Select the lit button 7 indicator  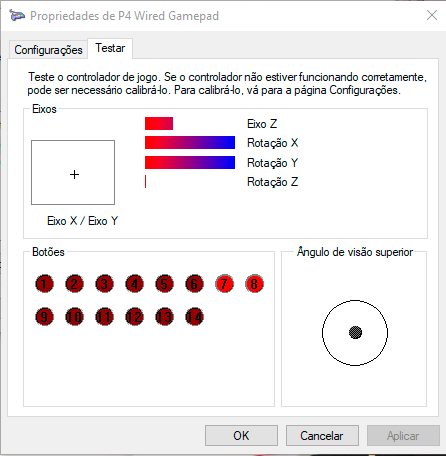pos(224,284)
